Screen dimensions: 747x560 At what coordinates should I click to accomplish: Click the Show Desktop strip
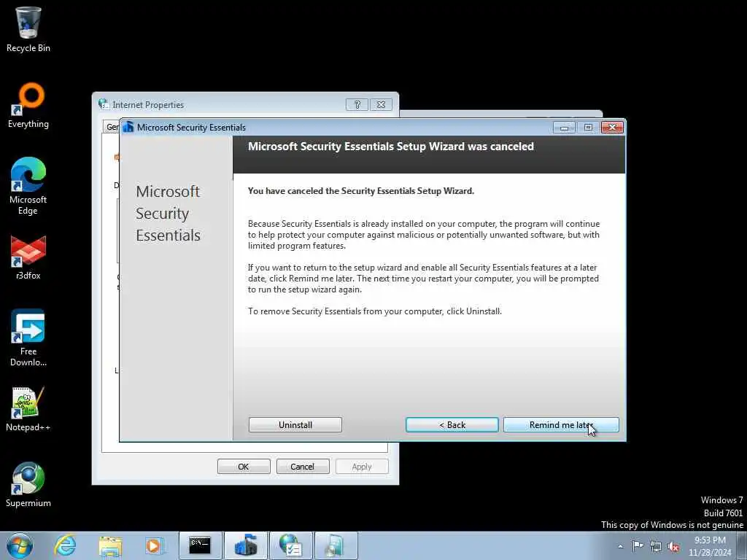point(742,545)
